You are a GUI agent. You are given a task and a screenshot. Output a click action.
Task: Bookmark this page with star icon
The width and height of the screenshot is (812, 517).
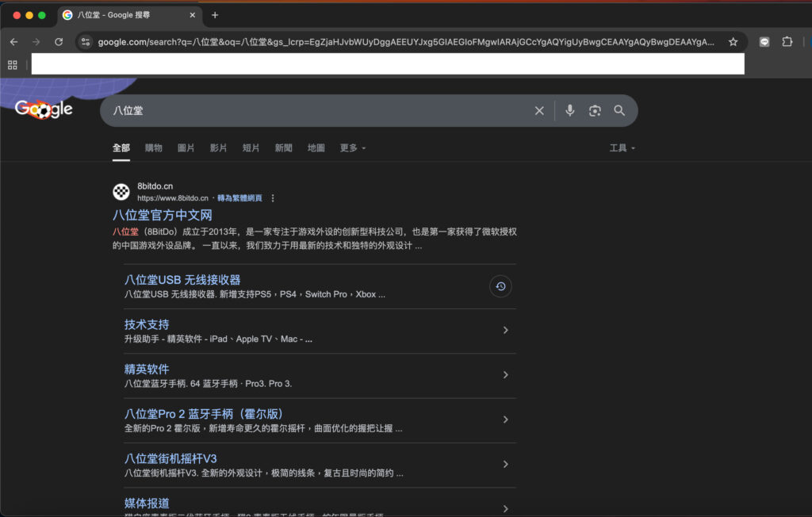tap(733, 42)
